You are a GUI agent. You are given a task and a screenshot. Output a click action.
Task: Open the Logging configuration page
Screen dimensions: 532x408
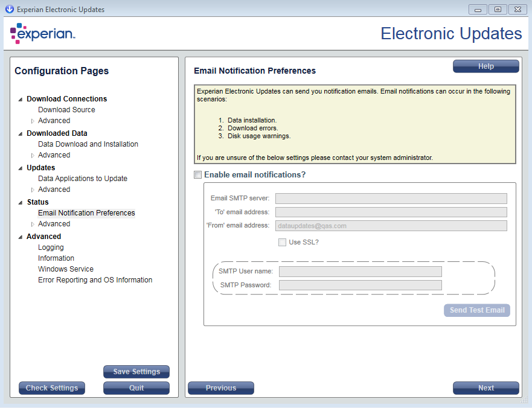(x=51, y=247)
